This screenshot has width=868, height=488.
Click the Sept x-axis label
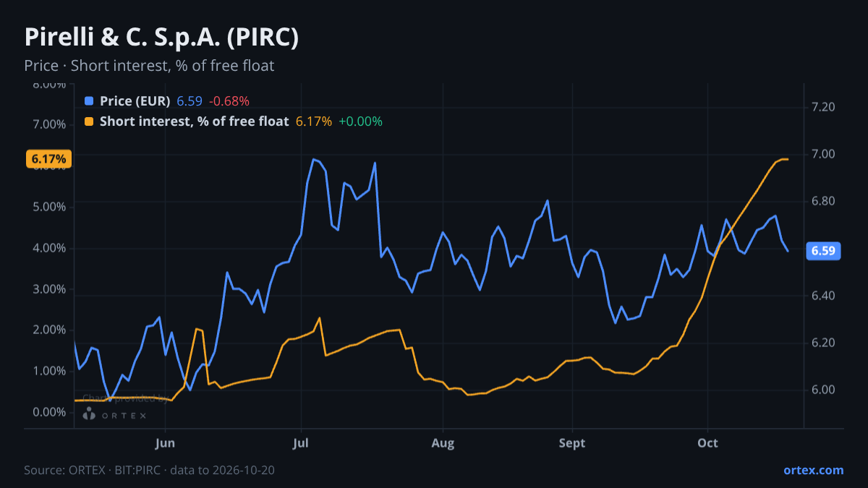click(573, 442)
